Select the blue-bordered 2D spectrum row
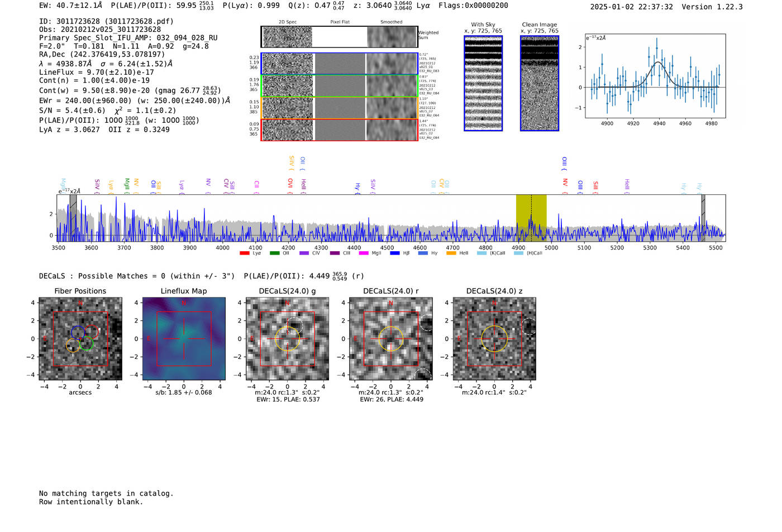 click(340, 64)
